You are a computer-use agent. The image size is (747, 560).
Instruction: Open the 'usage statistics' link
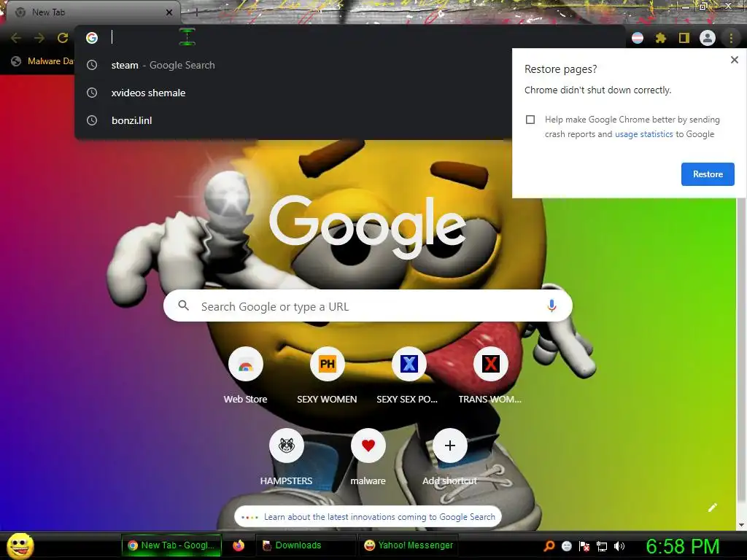(x=643, y=134)
